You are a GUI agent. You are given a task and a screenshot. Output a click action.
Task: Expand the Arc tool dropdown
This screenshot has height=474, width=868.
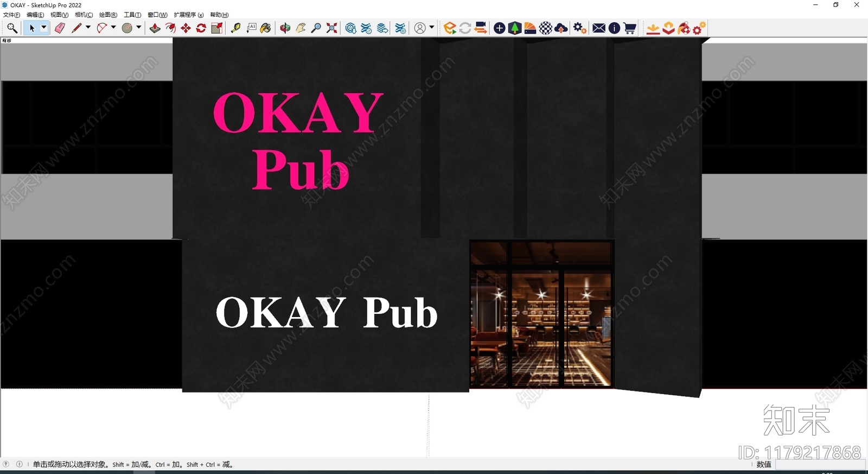[113, 28]
